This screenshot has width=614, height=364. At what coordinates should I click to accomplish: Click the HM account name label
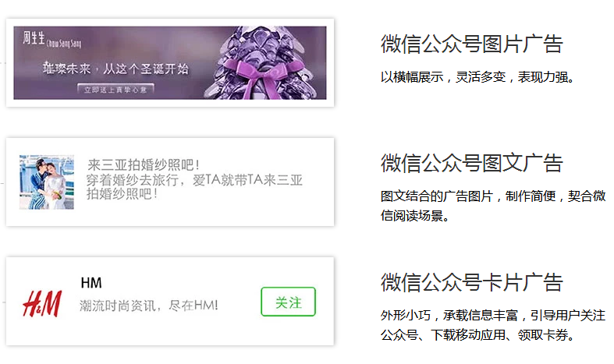[x=91, y=283]
